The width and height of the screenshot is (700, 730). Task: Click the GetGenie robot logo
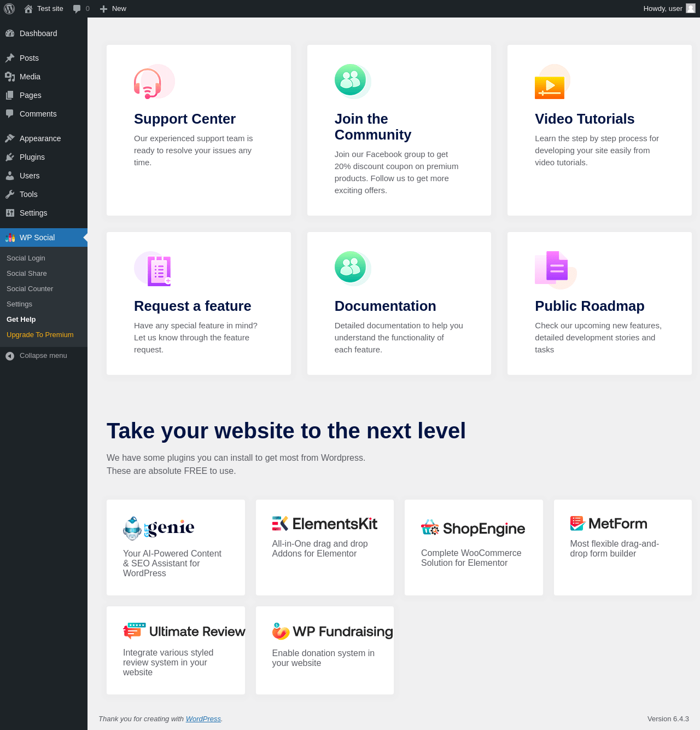pyautogui.click(x=159, y=528)
